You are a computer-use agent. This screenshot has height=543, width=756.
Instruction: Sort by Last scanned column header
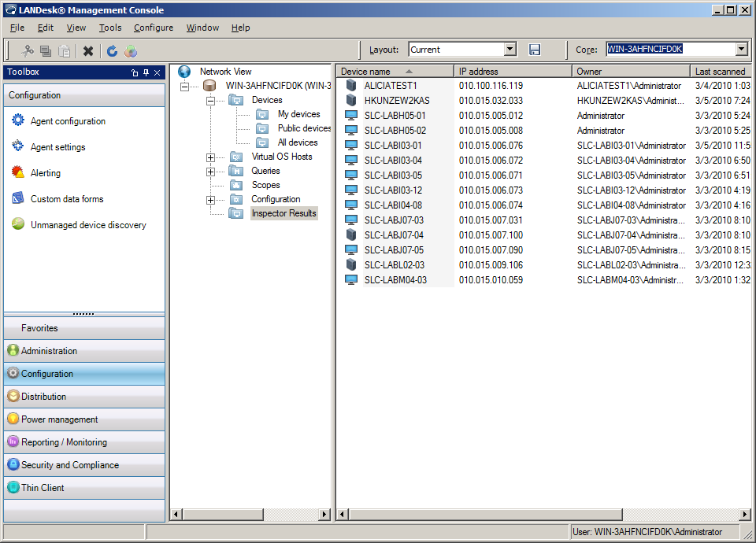pos(721,72)
